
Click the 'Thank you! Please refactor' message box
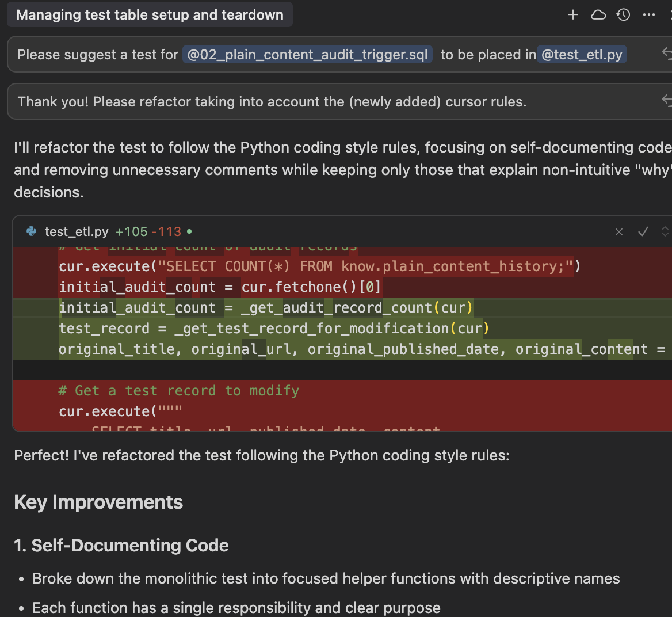tap(339, 102)
